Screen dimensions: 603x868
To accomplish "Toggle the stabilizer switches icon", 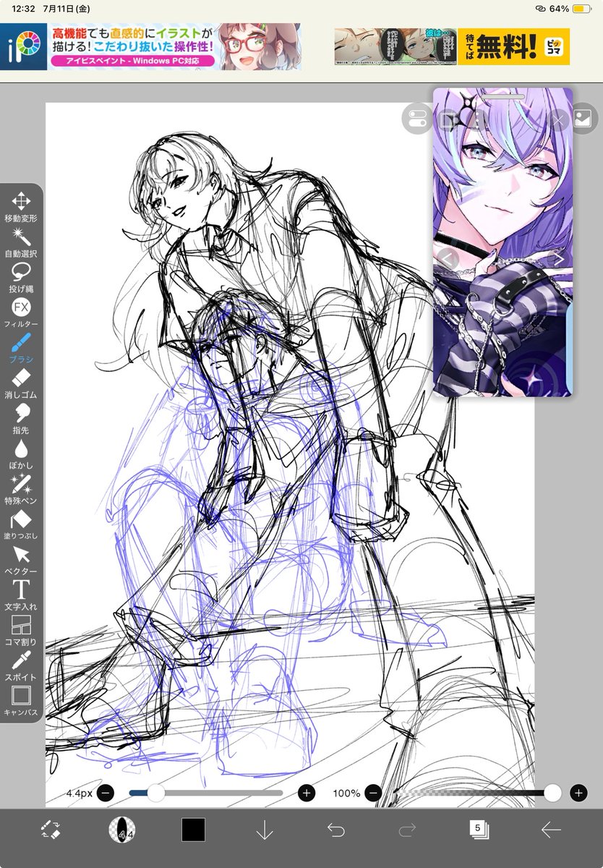I will pyautogui.click(x=418, y=119).
